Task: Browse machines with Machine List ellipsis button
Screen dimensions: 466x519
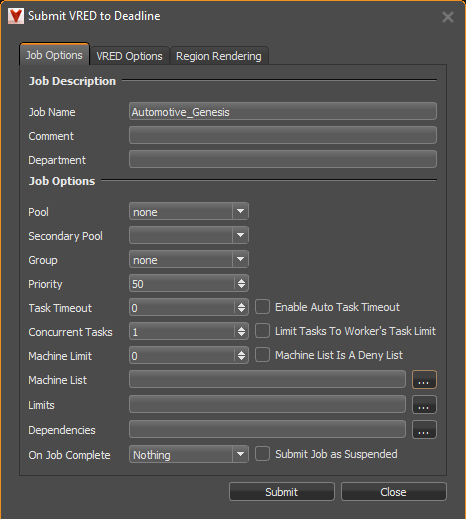Action: [424, 380]
